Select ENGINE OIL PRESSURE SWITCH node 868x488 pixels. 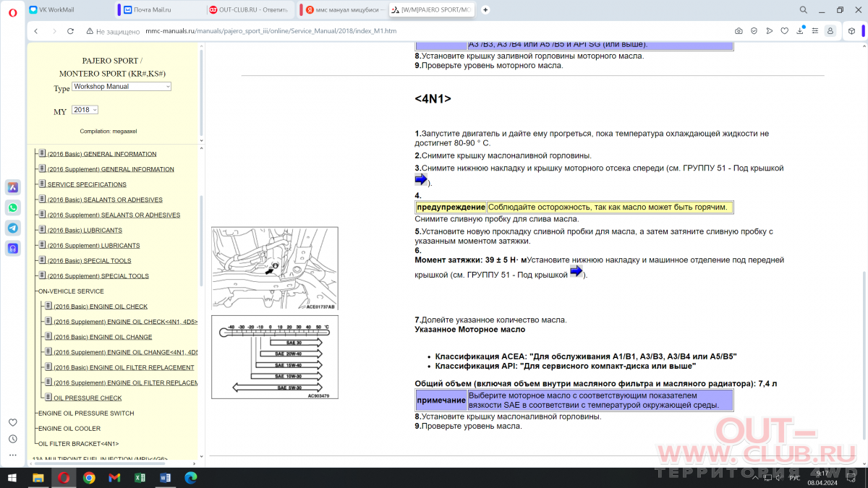[x=85, y=413]
